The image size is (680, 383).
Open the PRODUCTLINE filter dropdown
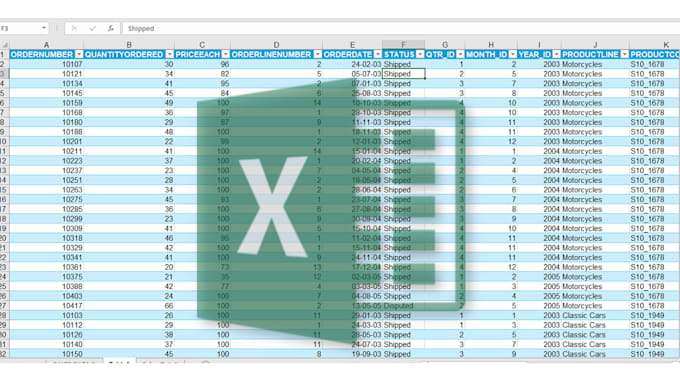coord(624,54)
